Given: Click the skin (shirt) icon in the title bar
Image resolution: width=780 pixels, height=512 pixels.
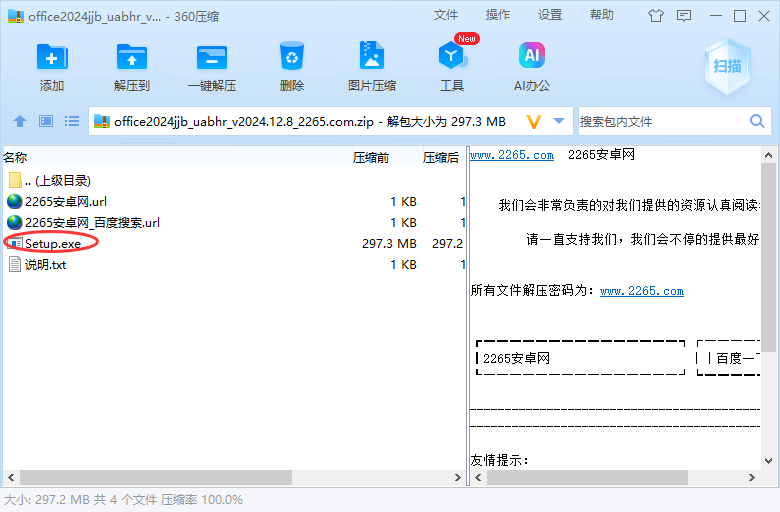Looking at the screenshot, I should [656, 16].
